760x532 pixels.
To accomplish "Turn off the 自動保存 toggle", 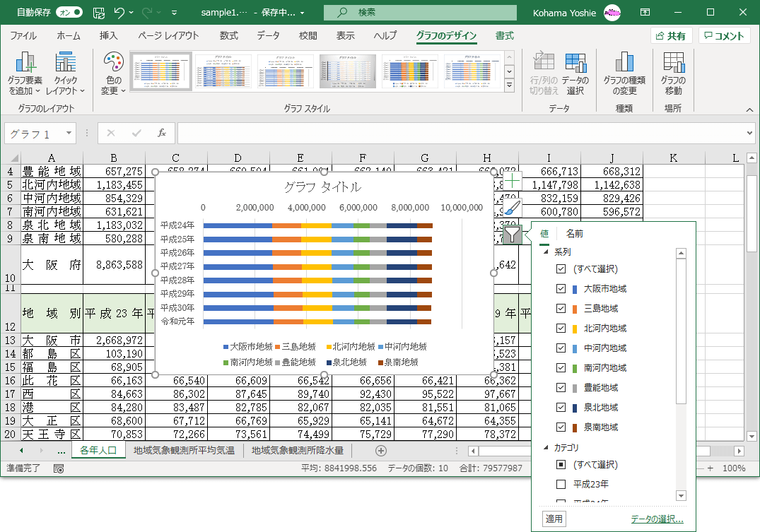I will coord(68,13).
